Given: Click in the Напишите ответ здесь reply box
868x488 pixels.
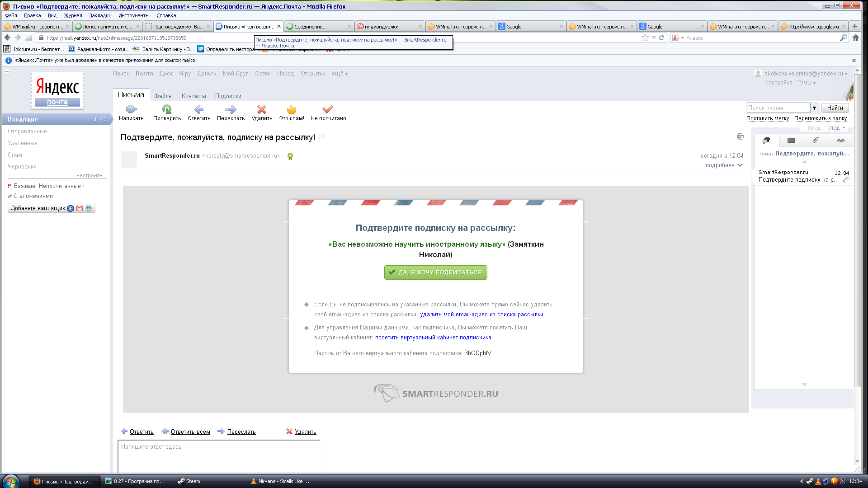Looking at the screenshot, I should (x=219, y=456).
